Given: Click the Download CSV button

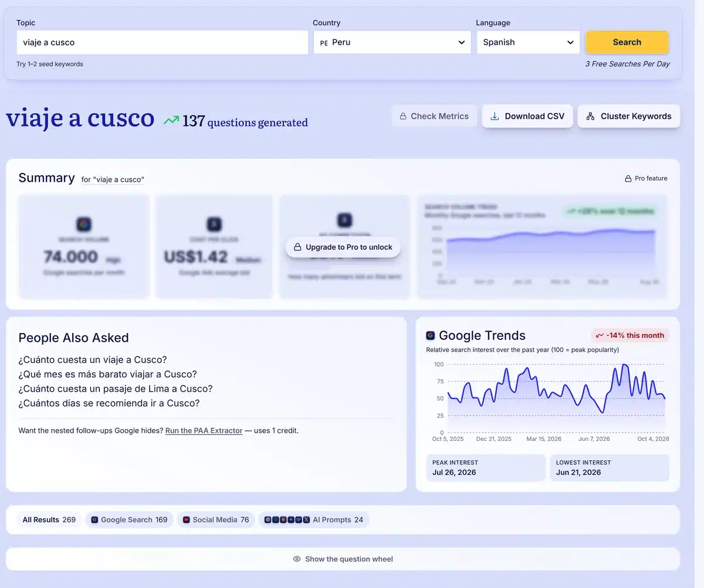Looking at the screenshot, I should (x=527, y=116).
